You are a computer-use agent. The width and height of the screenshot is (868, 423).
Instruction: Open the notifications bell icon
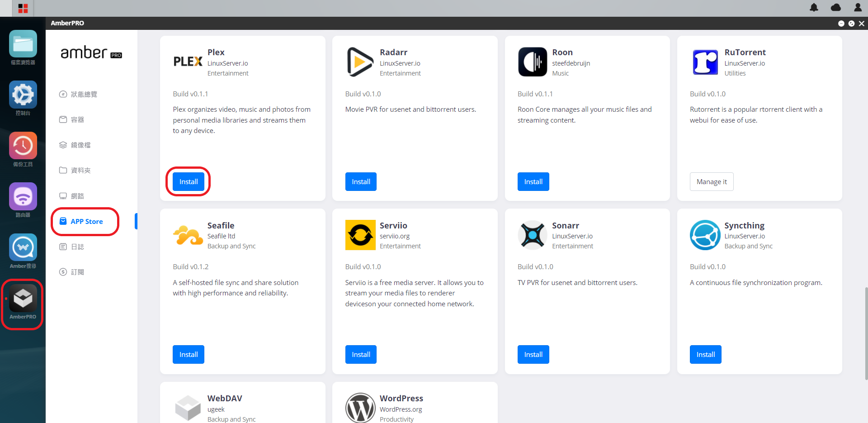[x=814, y=8]
